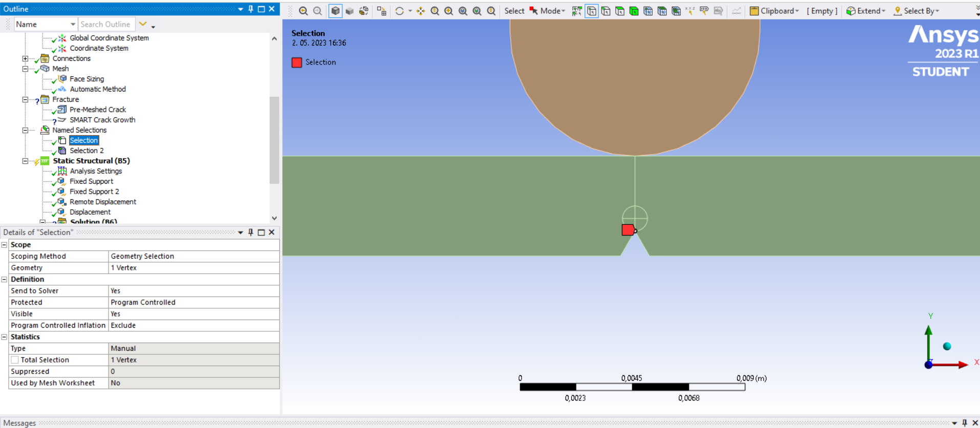Select SMART Crack Growth in the outline
Screen dimensions: 980x428
point(102,120)
